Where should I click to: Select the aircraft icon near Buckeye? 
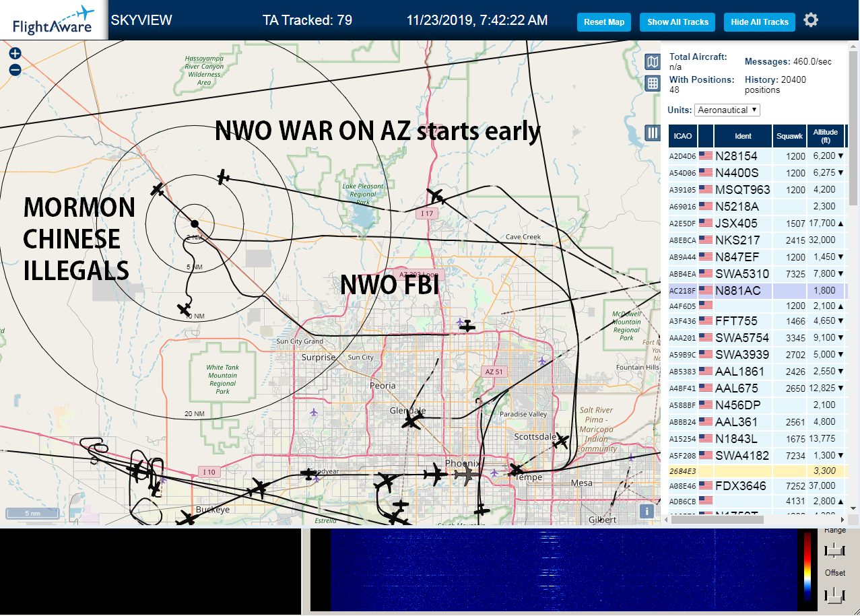pos(186,518)
